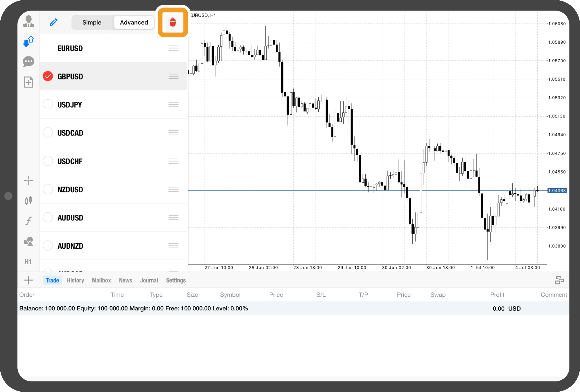Tap the EURUSD symbol row
The width and height of the screenshot is (580, 392).
click(70, 48)
